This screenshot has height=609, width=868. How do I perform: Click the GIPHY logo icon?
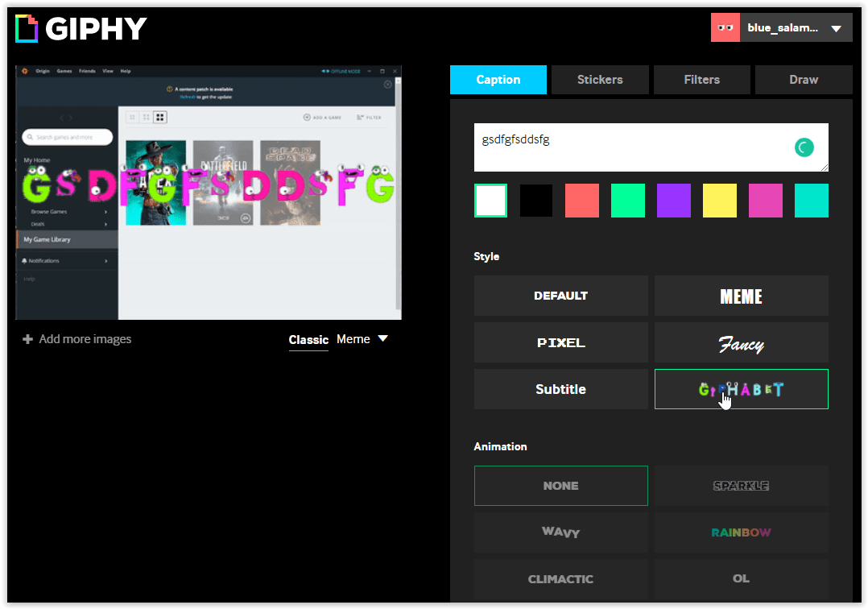(27, 28)
